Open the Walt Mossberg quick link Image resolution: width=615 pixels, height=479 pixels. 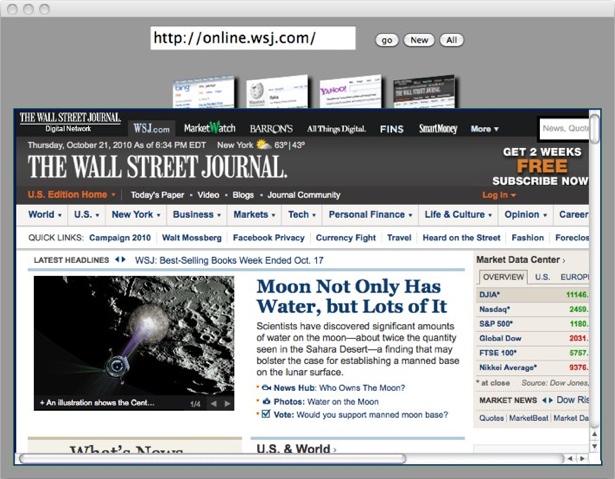[192, 238]
